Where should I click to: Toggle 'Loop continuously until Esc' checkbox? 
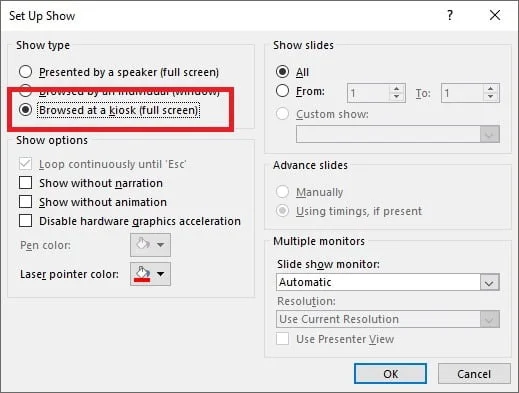[25, 164]
